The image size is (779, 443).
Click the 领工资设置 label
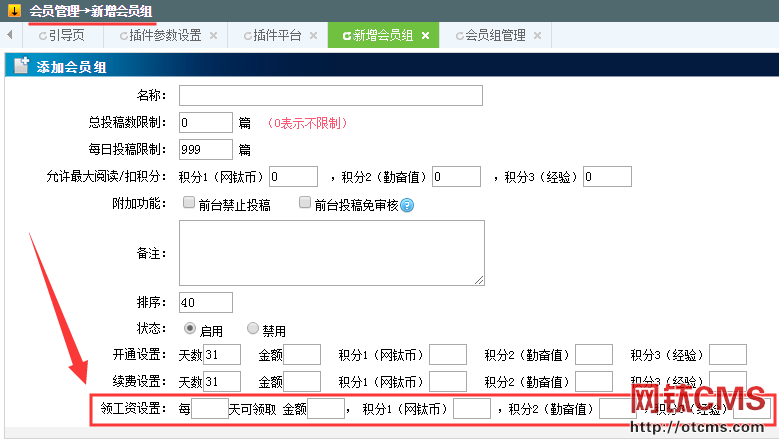click(x=133, y=408)
